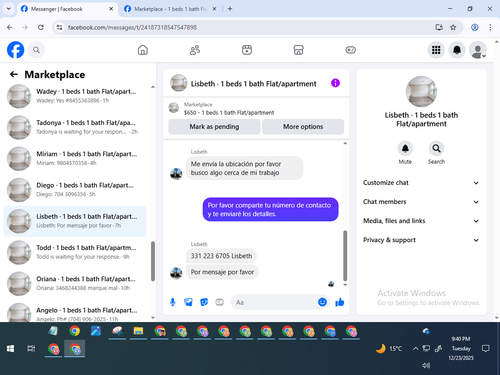Click the chat messages scrollbar

coord(345,256)
